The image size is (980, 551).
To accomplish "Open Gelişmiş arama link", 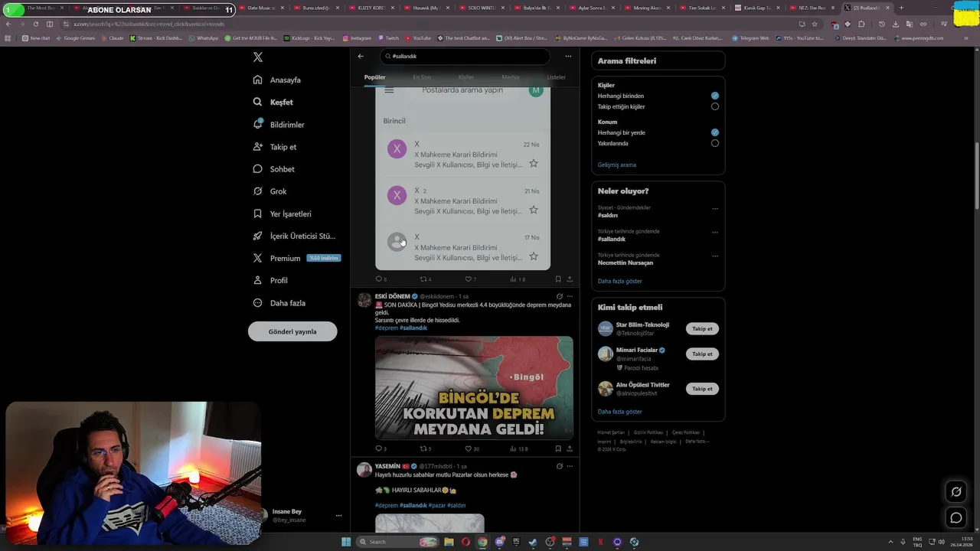I will tap(616, 165).
